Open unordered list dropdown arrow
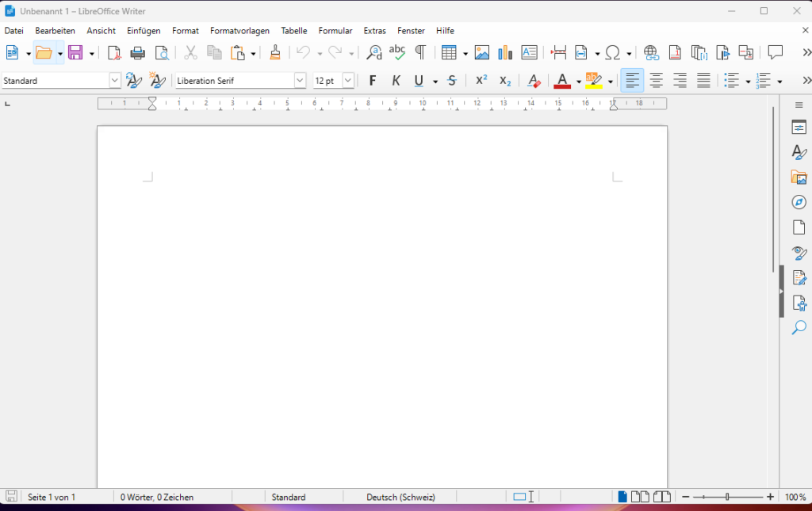The width and height of the screenshot is (812, 511). tap(748, 81)
